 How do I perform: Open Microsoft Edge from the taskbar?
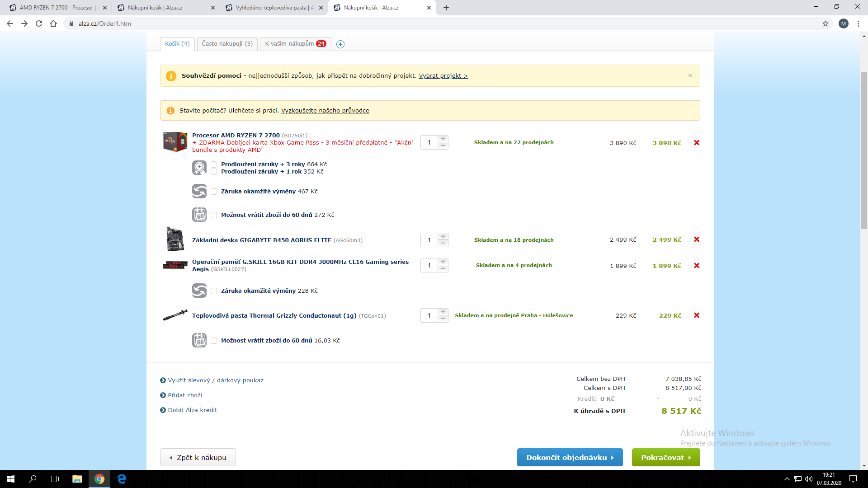[x=122, y=479]
